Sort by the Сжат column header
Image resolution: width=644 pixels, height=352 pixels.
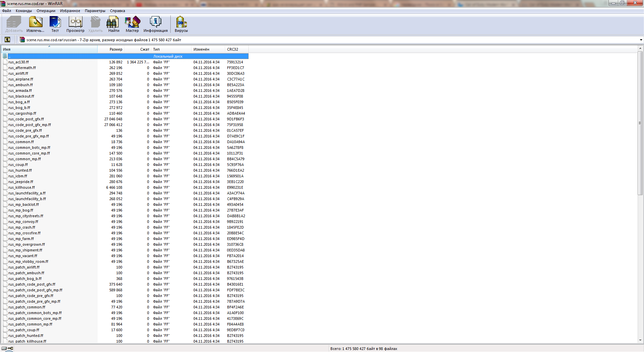(138, 49)
